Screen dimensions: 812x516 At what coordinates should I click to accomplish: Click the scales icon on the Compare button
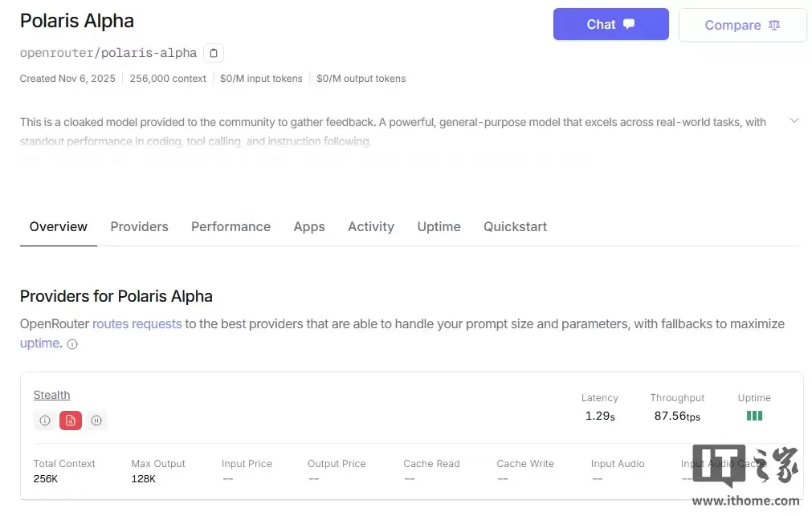[773, 25]
